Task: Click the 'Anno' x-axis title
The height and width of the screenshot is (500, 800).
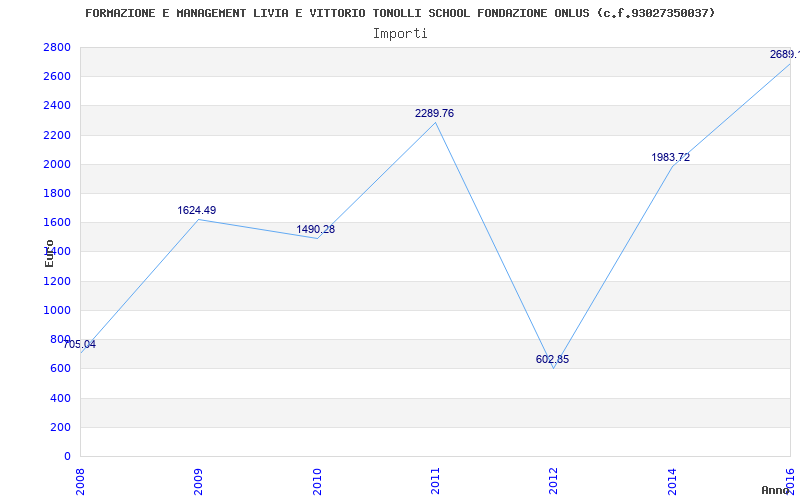Action: click(776, 491)
